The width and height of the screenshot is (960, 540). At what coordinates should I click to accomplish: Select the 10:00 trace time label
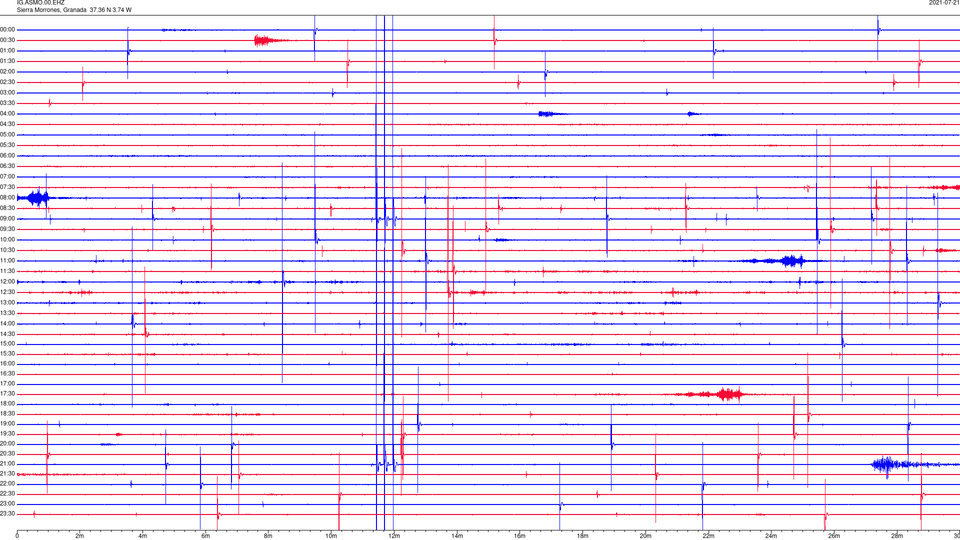click(x=8, y=239)
